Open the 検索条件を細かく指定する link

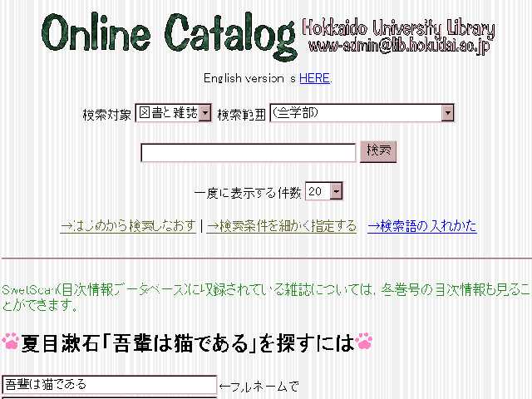(282, 226)
